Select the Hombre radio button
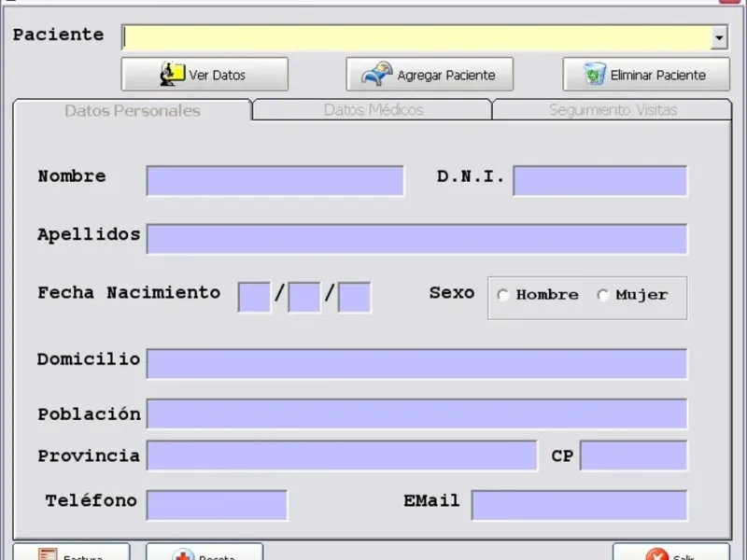This screenshot has height=560, width=747. (x=502, y=295)
